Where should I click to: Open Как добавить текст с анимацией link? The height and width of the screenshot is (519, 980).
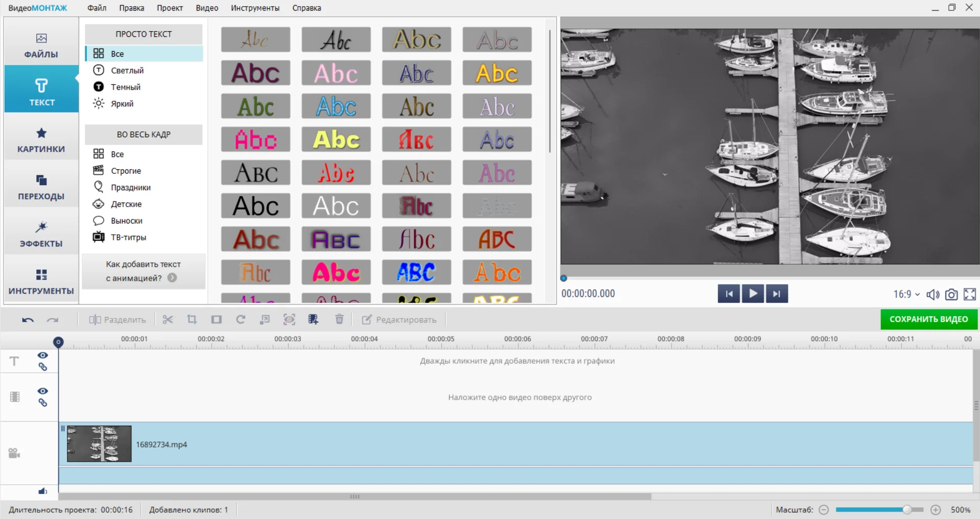pyautogui.click(x=144, y=271)
